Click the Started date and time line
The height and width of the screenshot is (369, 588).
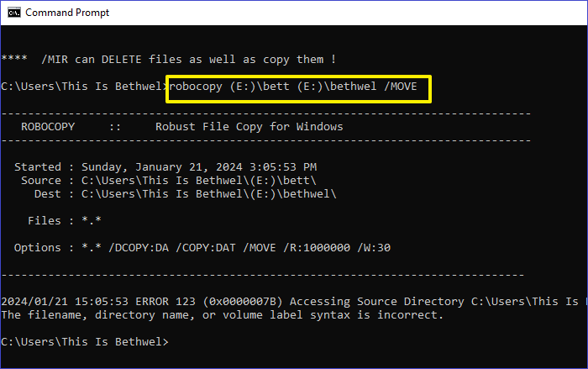point(165,166)
